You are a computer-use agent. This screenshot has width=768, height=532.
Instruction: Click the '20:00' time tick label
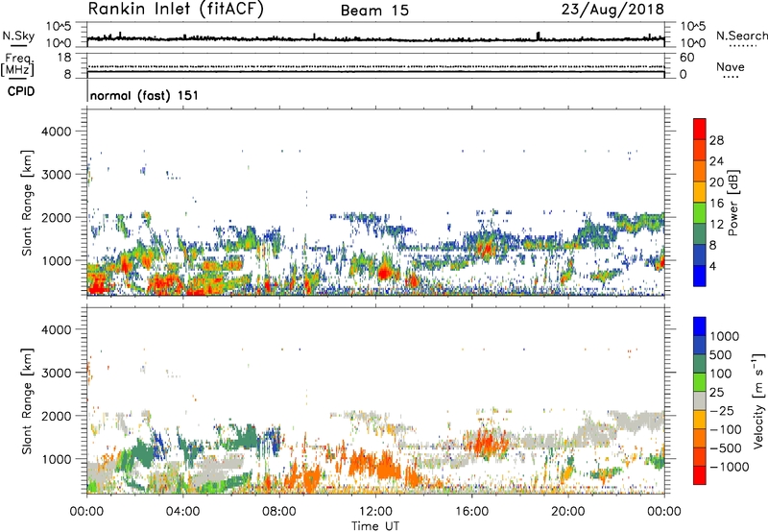pos(567,512)
